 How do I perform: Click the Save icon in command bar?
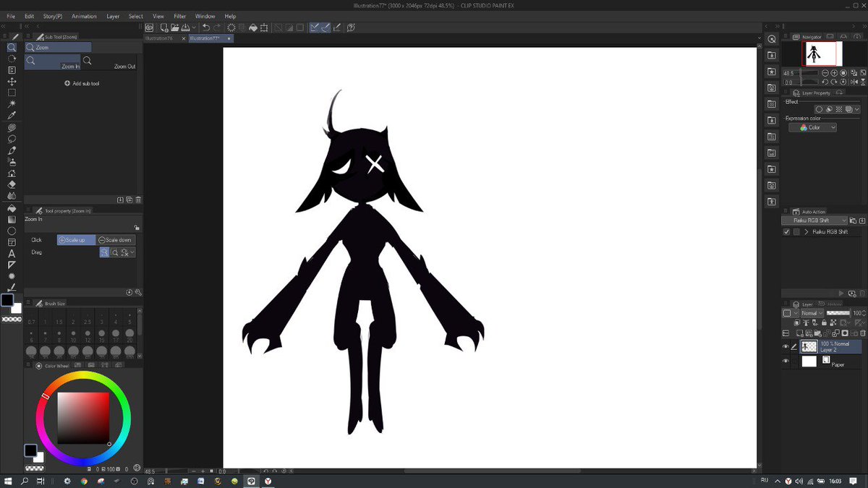(x=185, y=27)
